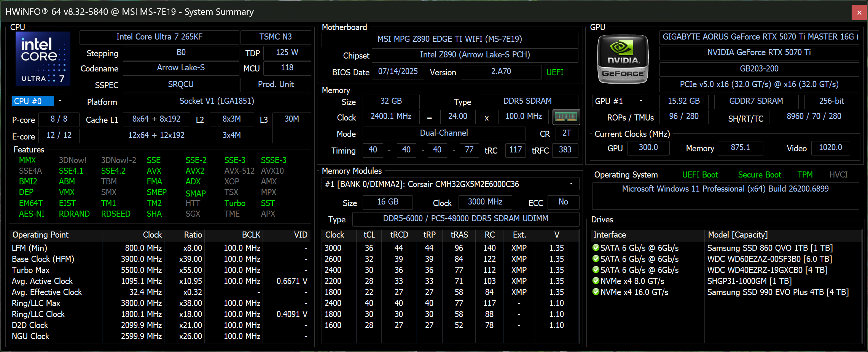Click the PCIe v5.0 x16 interface field
Image resolution: width=868 pixels, height=352 pixels.
coord(759,84)
